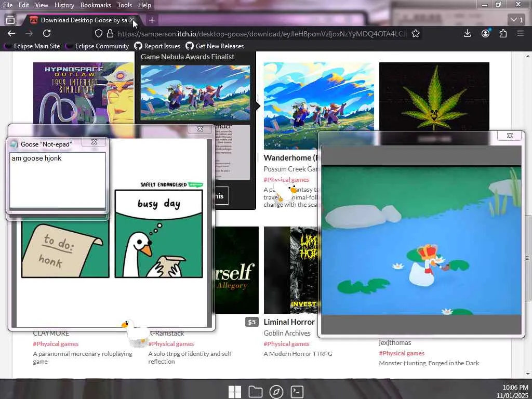Open Eclipse Community bookmark

[x=98, y=46]
